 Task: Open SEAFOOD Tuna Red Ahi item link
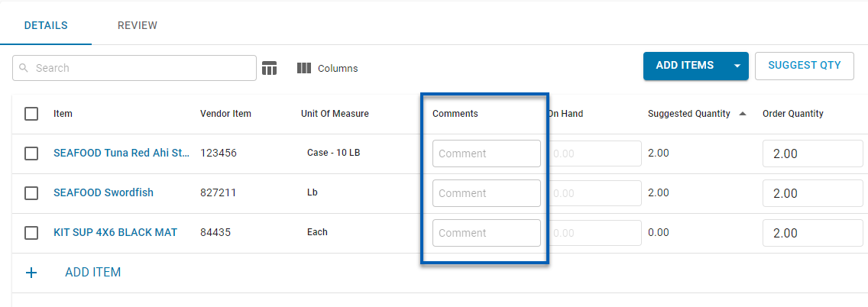click(x=121, y=153)
